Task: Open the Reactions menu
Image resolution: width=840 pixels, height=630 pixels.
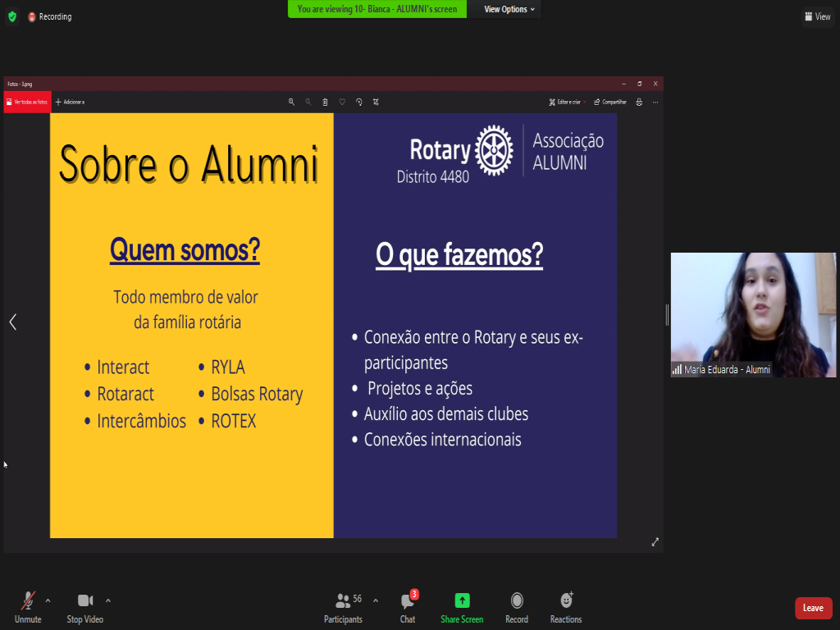Action: (x=566, y=606)
